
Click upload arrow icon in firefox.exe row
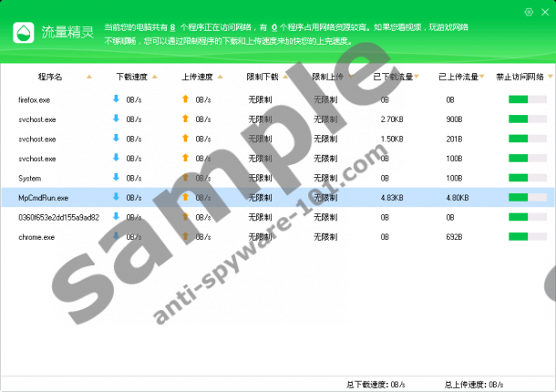click(x=185, y=98)
